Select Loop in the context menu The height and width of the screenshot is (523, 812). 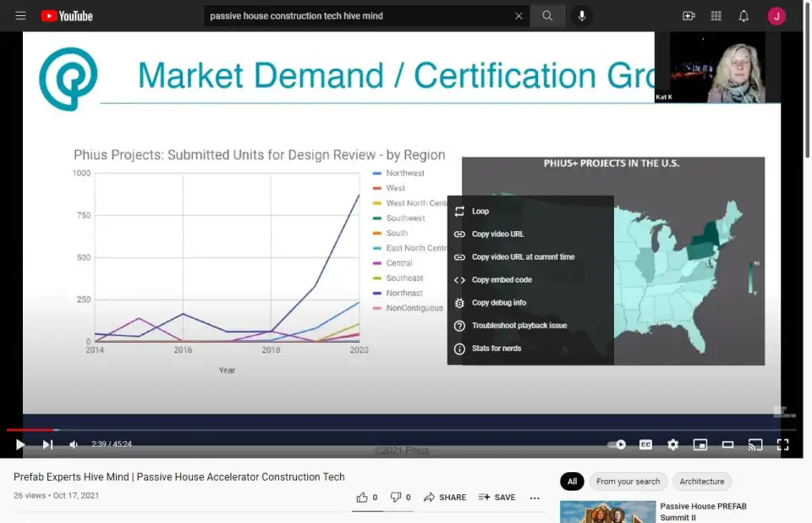pos(480,212)
